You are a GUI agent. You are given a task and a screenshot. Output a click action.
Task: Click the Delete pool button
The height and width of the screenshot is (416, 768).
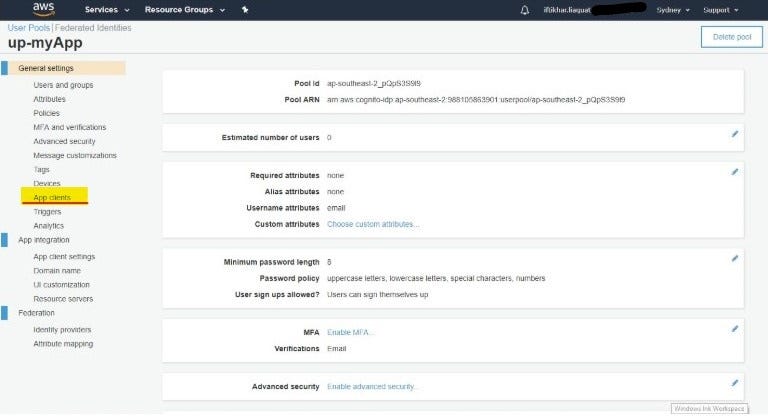coord(732,37)
